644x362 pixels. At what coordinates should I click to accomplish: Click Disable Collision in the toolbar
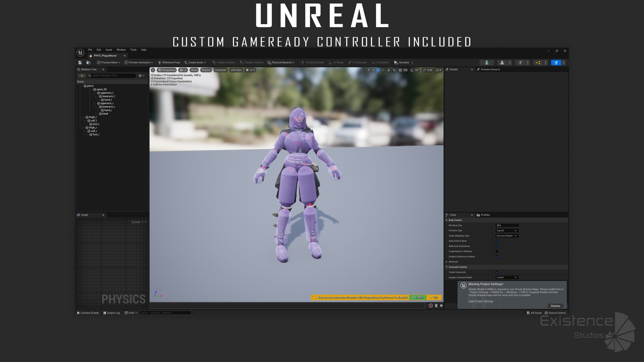[252, 62]
